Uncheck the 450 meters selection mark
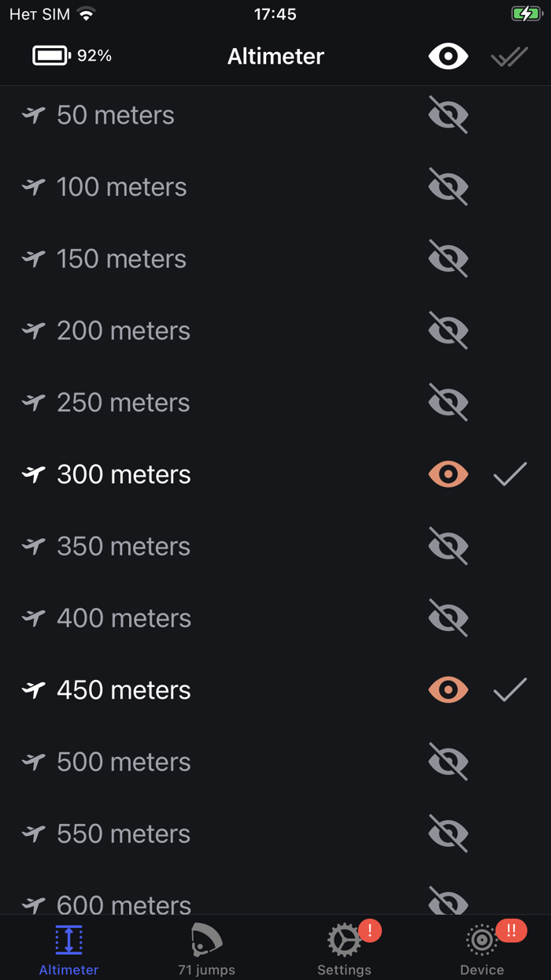The width and height of the screenshot is (551, 980). pyautogui.click(x=509, y=689)
